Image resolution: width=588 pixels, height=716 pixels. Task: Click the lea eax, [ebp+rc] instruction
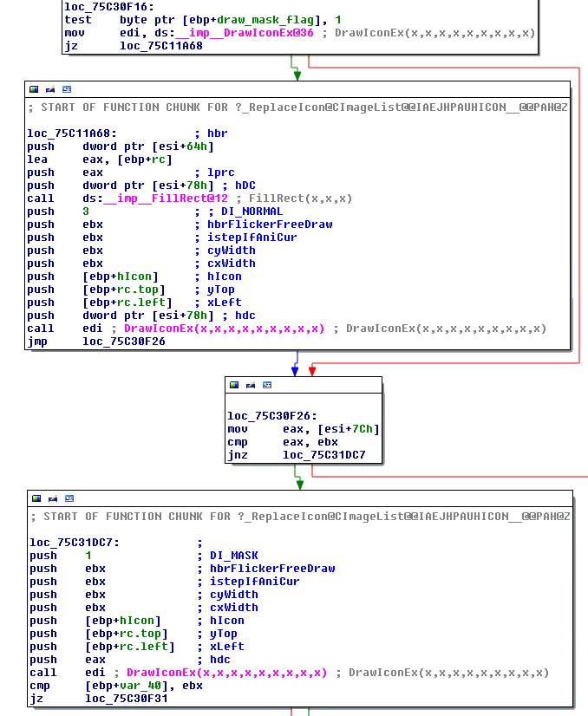[x=100, y=159]
